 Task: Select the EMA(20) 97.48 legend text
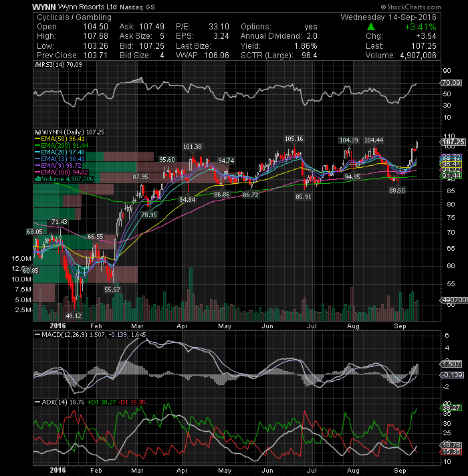63,152
